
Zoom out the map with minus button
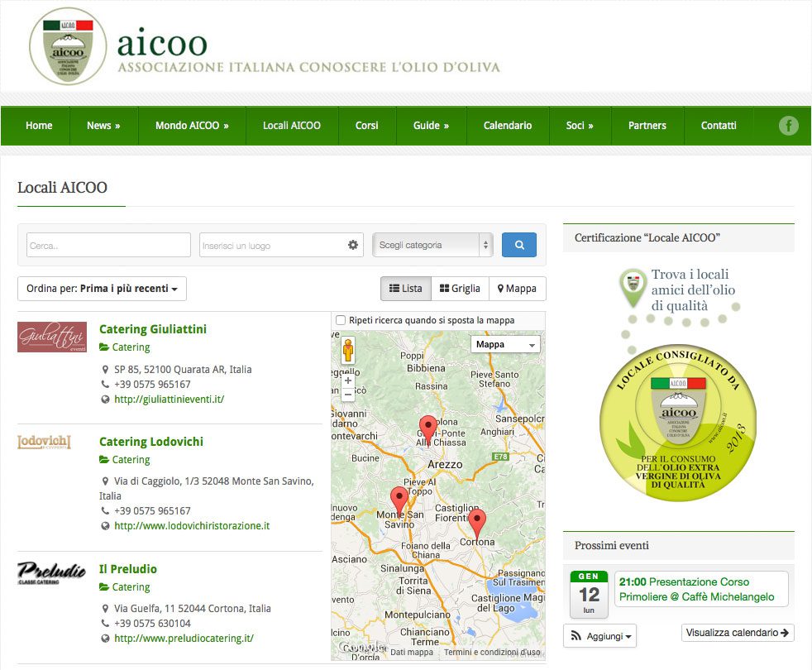[348, 395]
